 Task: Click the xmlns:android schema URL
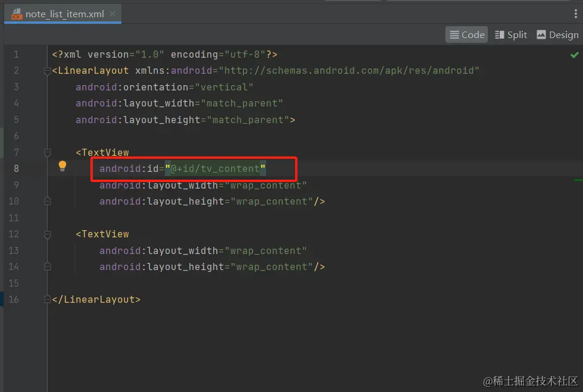click(349, 71)
